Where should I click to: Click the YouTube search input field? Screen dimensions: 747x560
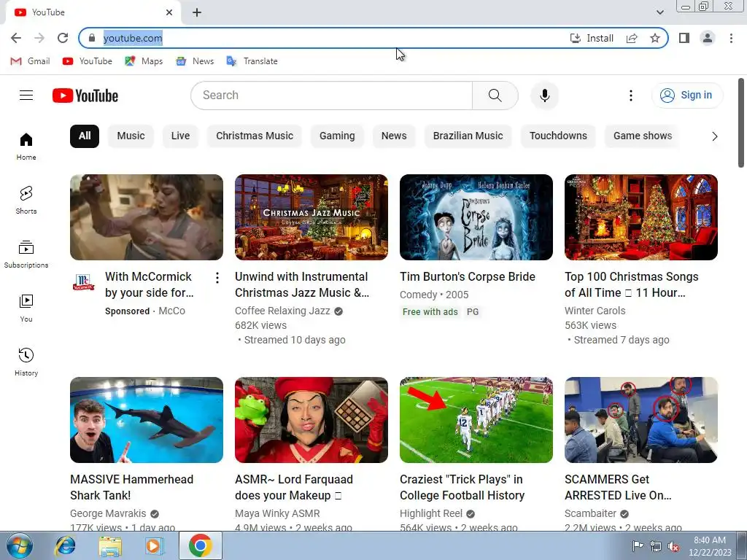pyautogui.click(x=332, y=96)
